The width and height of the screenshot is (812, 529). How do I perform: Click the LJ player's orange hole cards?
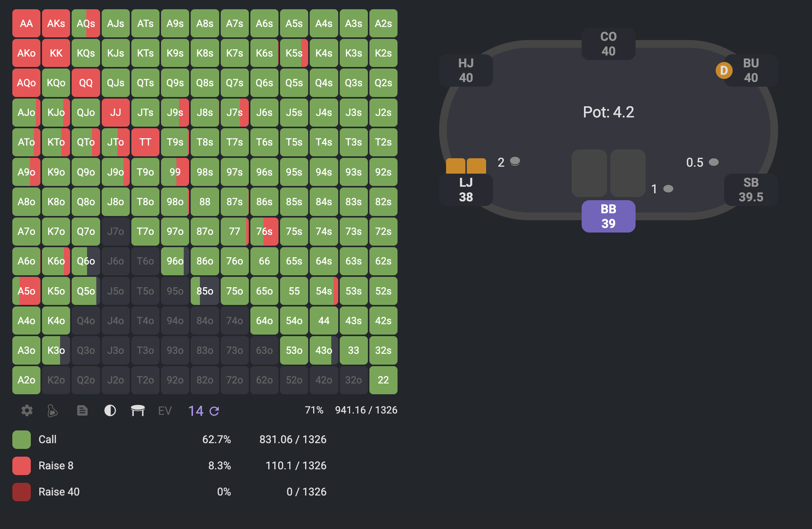point(466,166)
